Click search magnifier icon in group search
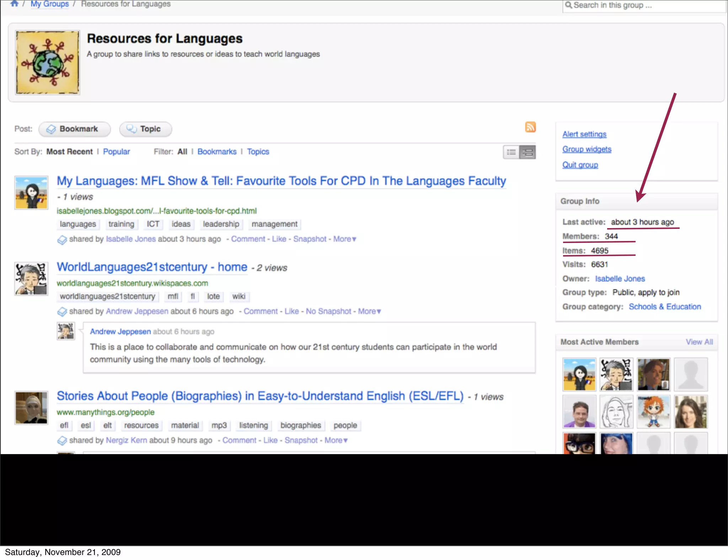 (568, 5)
